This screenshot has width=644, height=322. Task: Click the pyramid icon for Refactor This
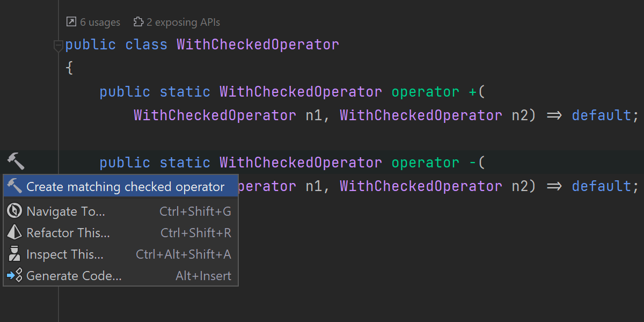click(14, 232)
